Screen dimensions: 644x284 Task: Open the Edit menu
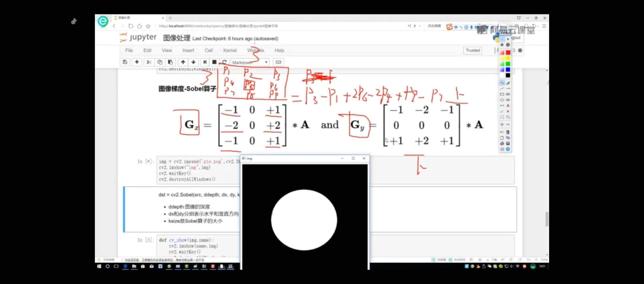(148, 51)
